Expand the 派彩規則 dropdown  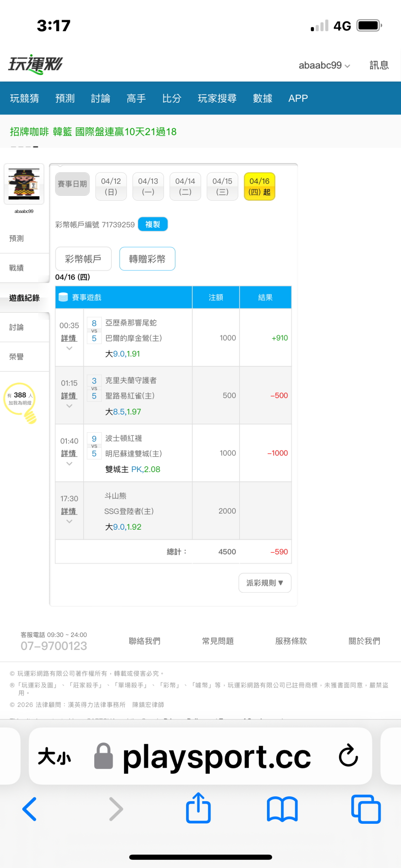265,583
